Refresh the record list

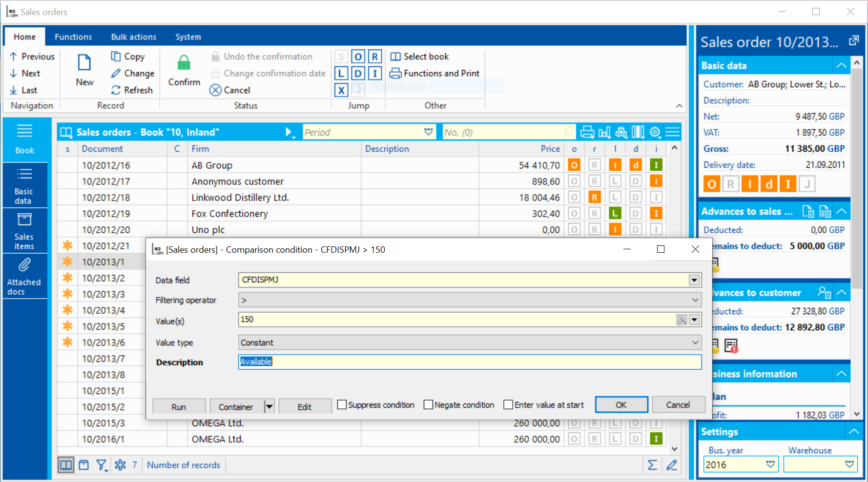132,90
